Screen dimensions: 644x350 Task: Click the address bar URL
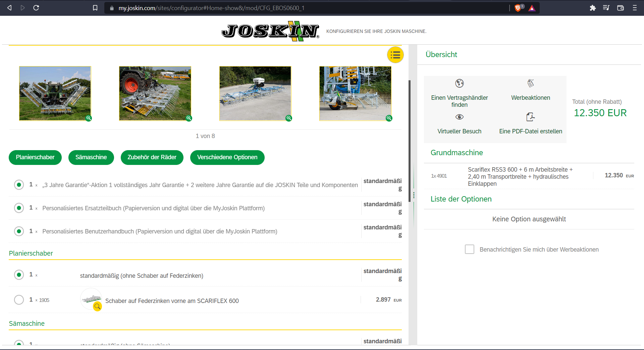[211, 8]
